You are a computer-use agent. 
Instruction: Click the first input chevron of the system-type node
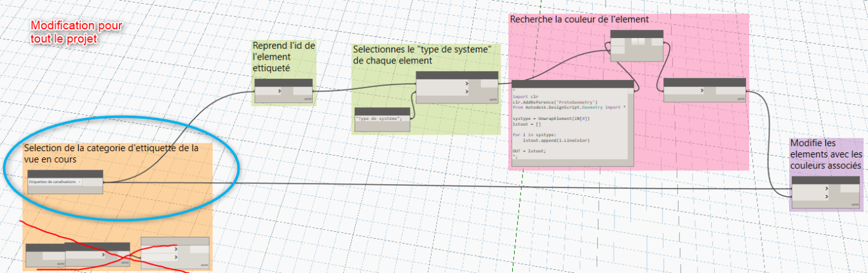pyautogui.click(x=466, y=83)
